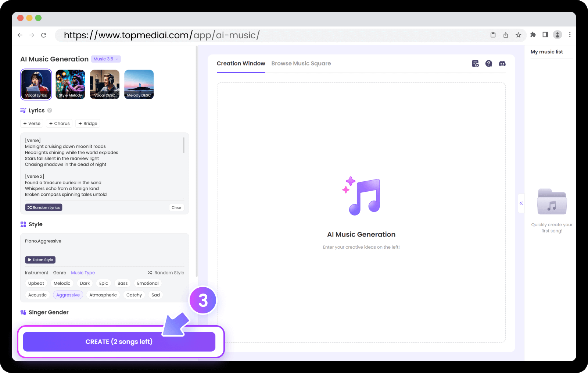Open the browser three-dot menu
The height and width of the screenshot is (373, 588).
point(570,35)
